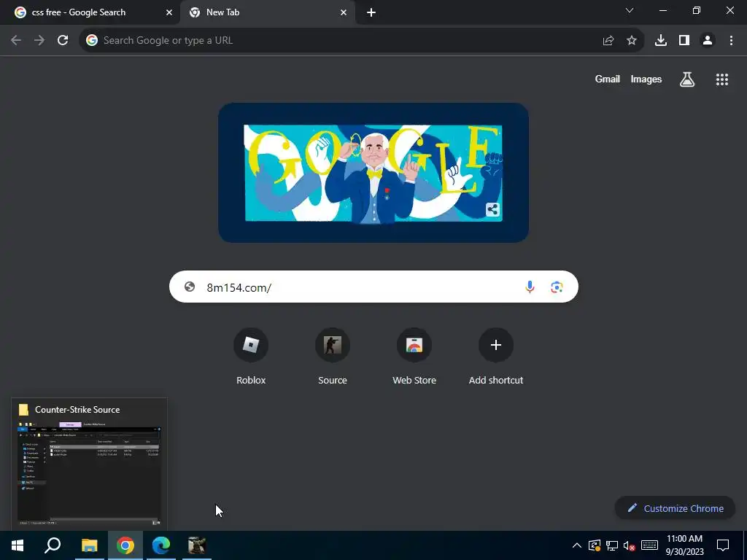Click Add shortcut button
Screen dimensions: 747x560
coord(496,356)
